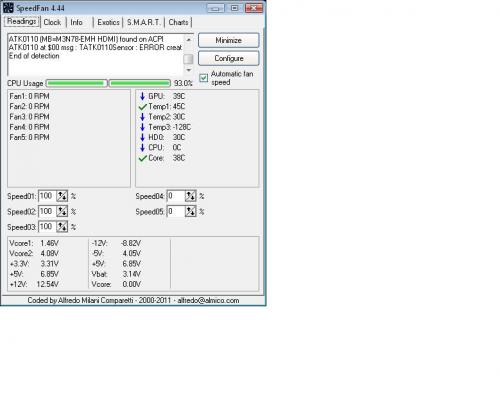500x416 pixels.
Task: Click the down arrow icon beside HD0
Action: (x=142, y=137)
